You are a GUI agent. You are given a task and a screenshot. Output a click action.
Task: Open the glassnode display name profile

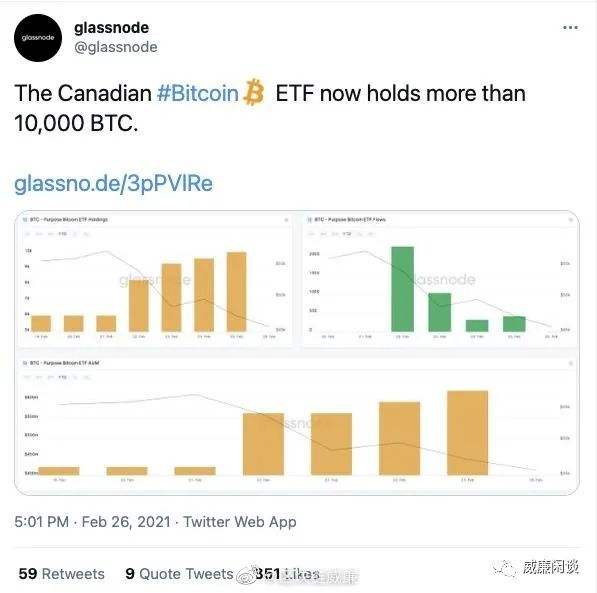click(x=111, y=28)
